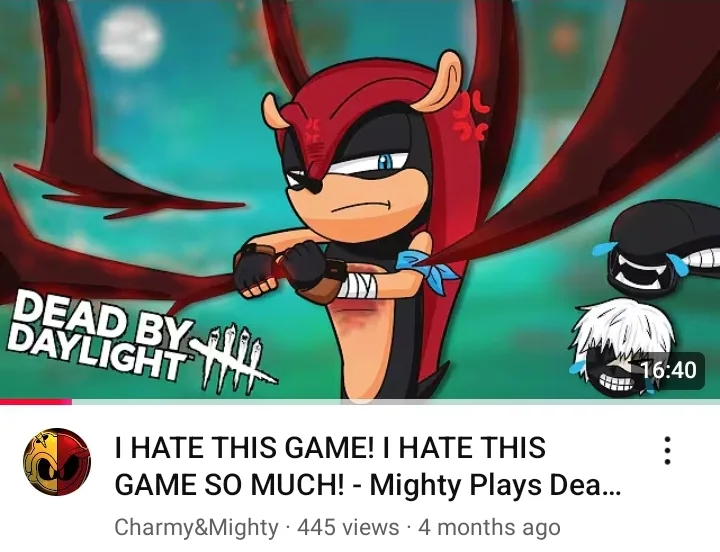Click the Dead by Daylight logo on thumbnail
Screen dimensions: 720x552
click(140, 342)
